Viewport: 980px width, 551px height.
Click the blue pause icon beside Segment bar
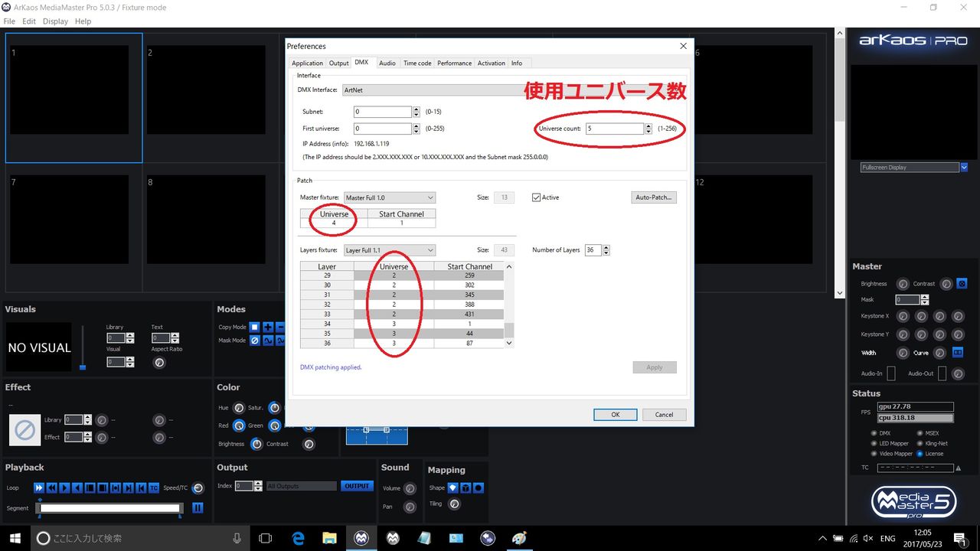click(198, 507)
